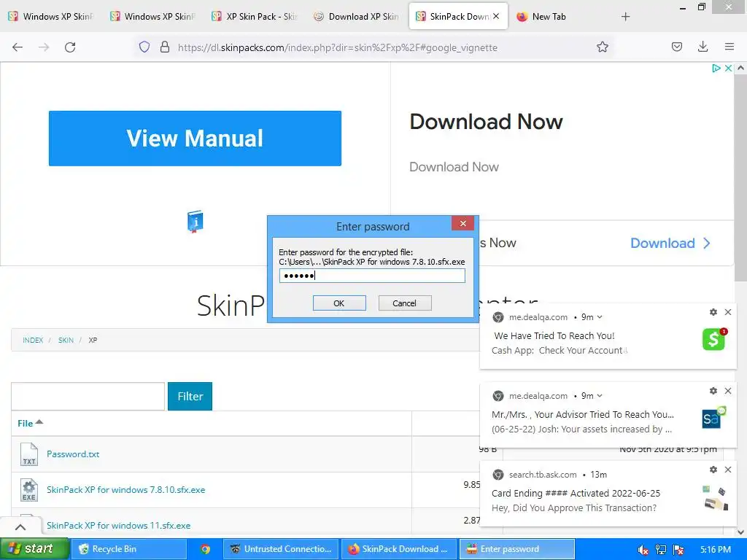Viewport: 747px width, 560px height.
Task: Open a new browser tab
Action: coord(625,17)
